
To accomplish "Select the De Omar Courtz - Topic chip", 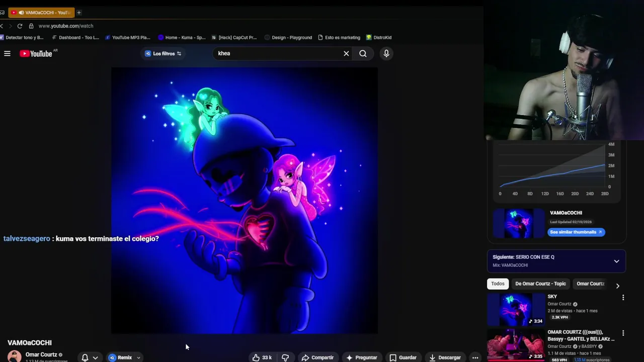I will [540, 284].
